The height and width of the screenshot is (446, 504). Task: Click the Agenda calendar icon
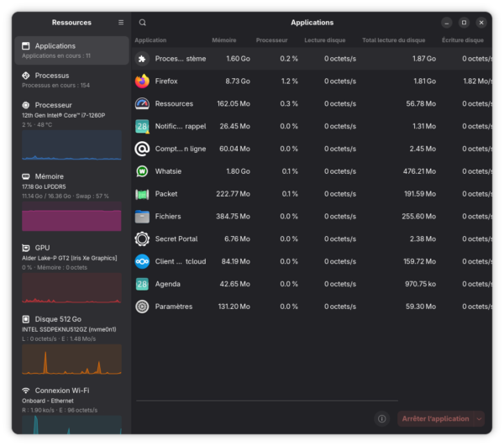click(x=142, y=284)
